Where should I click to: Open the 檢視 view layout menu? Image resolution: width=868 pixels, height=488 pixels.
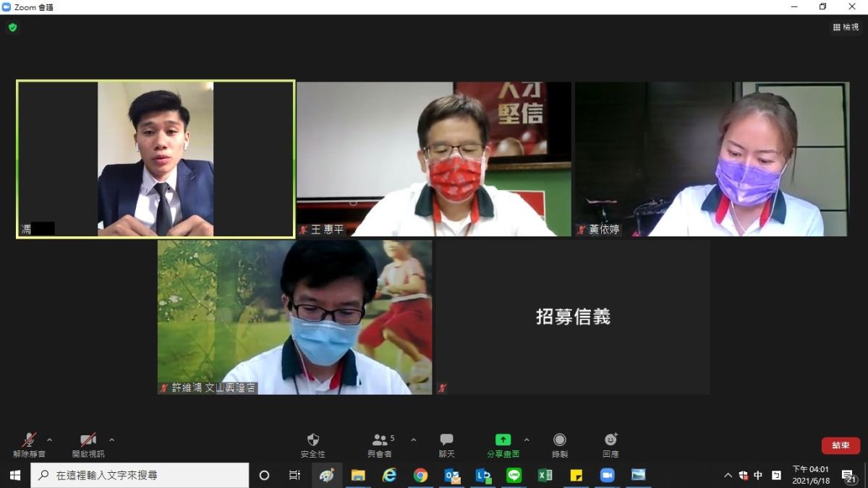[x=846, y=27]
